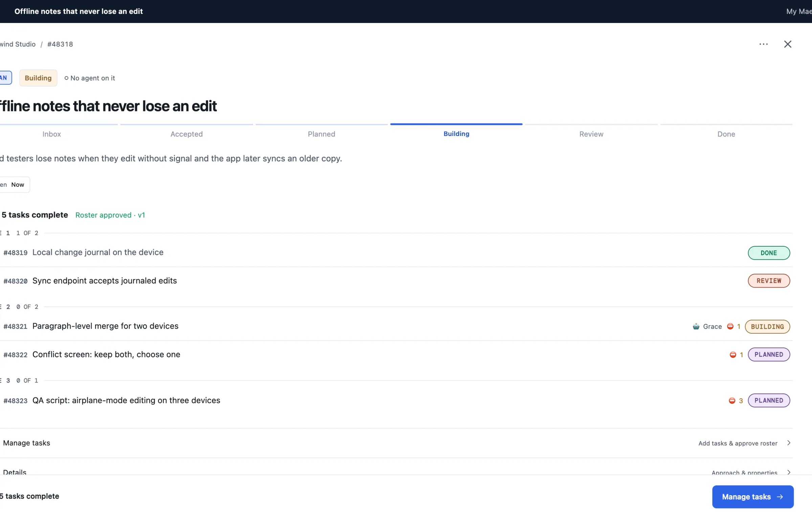Select the Accepted stage tab
The image size is (812, 518).
coord(186,134)
